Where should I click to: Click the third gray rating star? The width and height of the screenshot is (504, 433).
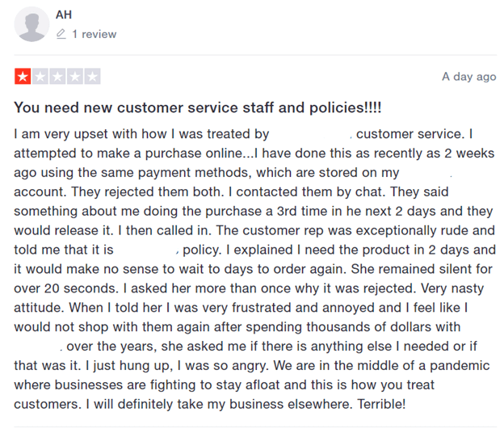coord(57,78)
